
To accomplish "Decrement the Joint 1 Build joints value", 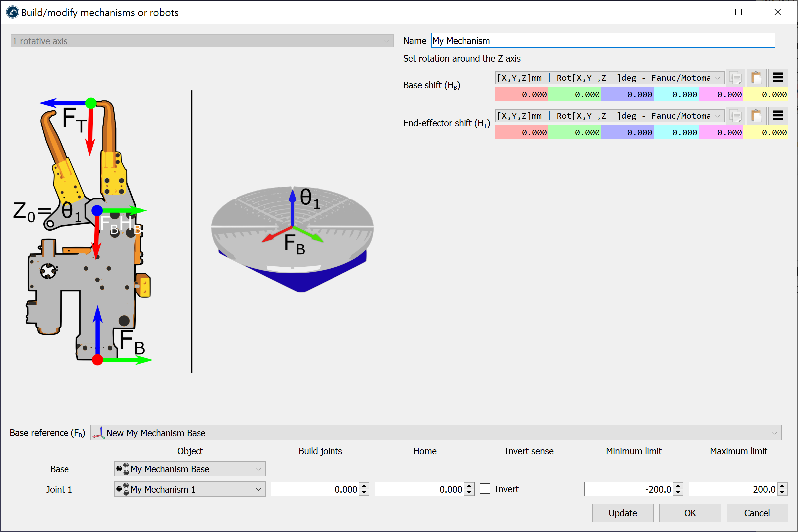I will pos(364,492).
